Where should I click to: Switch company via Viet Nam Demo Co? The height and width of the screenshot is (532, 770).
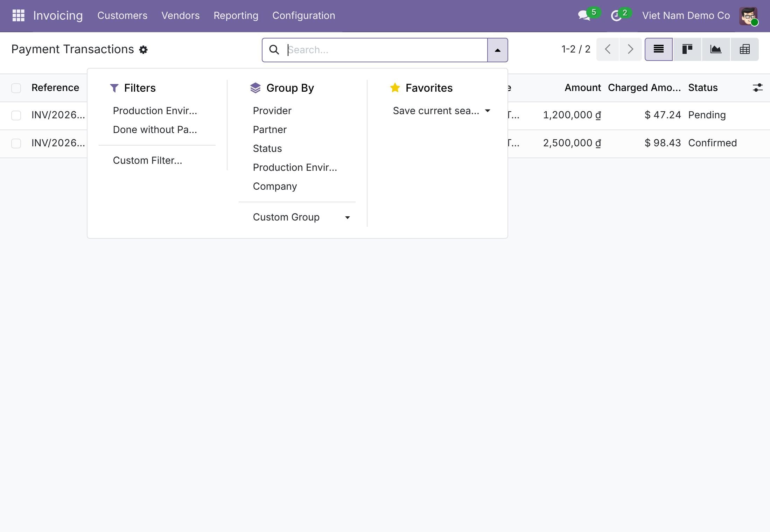pyautogui.click(x=686, y=16)
